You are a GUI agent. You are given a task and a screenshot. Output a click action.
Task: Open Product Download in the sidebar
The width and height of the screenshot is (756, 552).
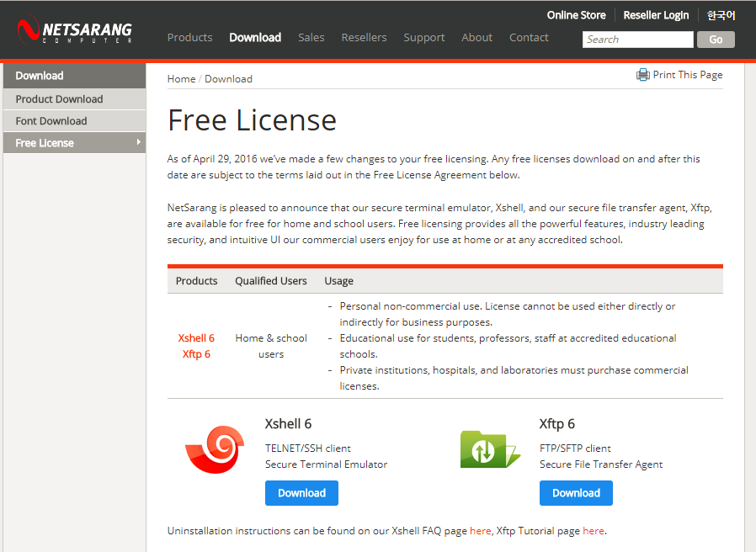tap(74, 98)
